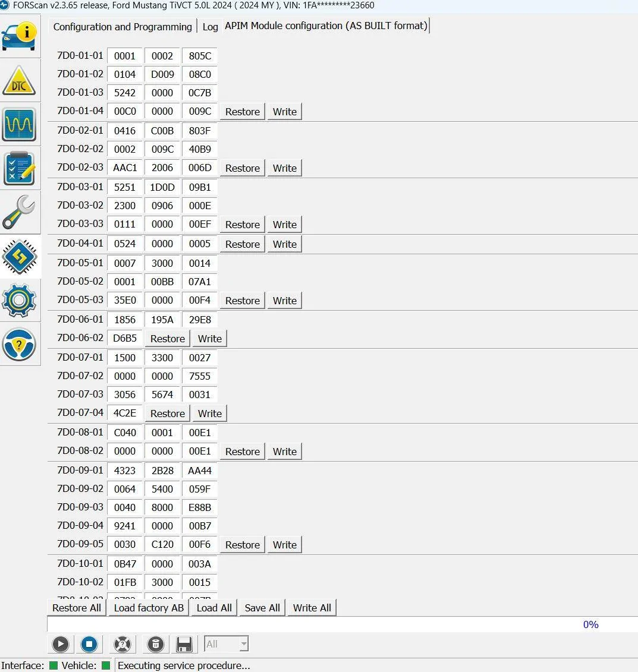Edit first field 0001 of 7D0-01-01
Screen dimensions: 638x672
[x=125, y=56]
